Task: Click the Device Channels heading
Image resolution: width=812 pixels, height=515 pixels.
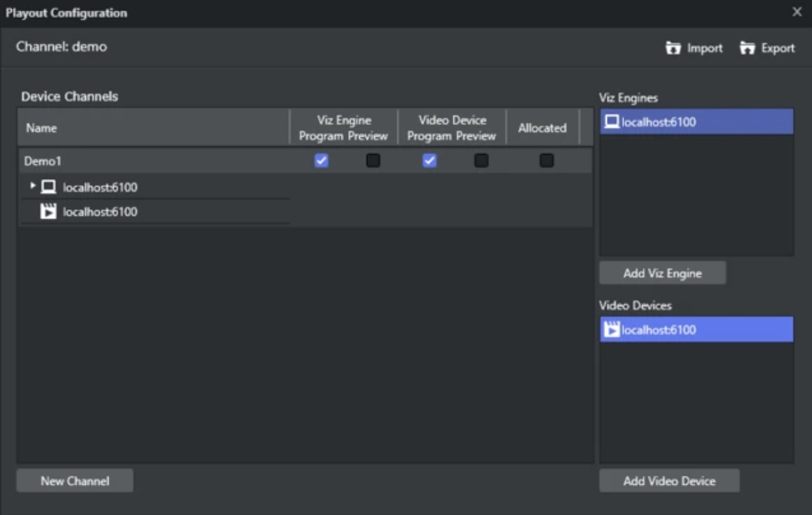Action: coord(70,96)
